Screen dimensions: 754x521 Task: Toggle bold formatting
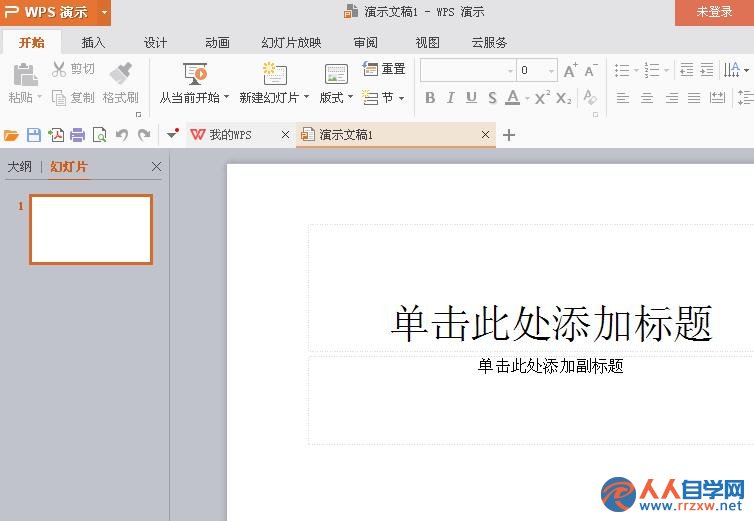pyautogui.click(x=430, y=98)
